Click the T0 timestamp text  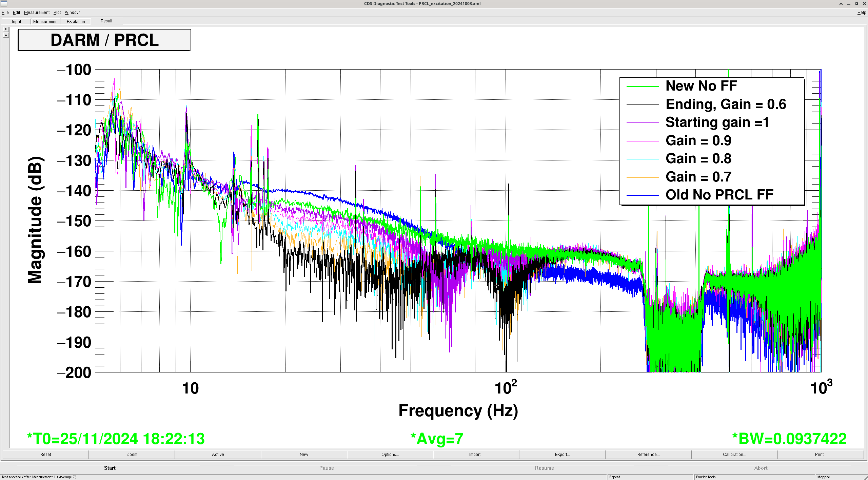116,439
